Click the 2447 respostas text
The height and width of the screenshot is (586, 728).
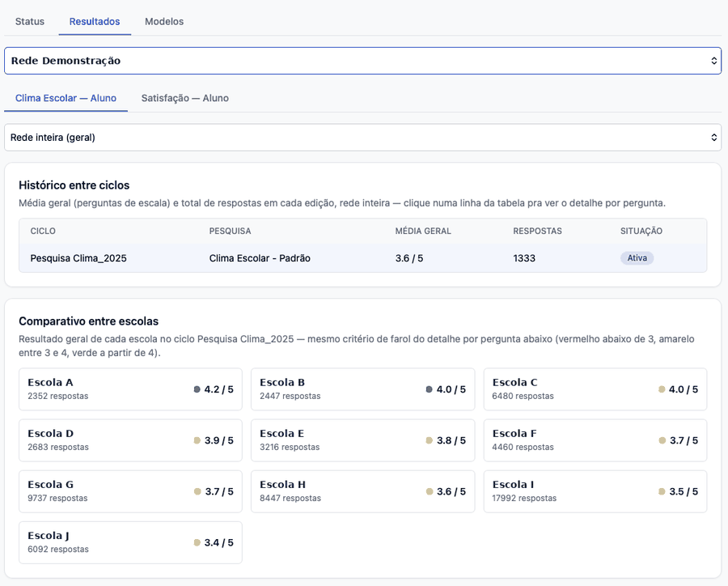tap(290, 396)
